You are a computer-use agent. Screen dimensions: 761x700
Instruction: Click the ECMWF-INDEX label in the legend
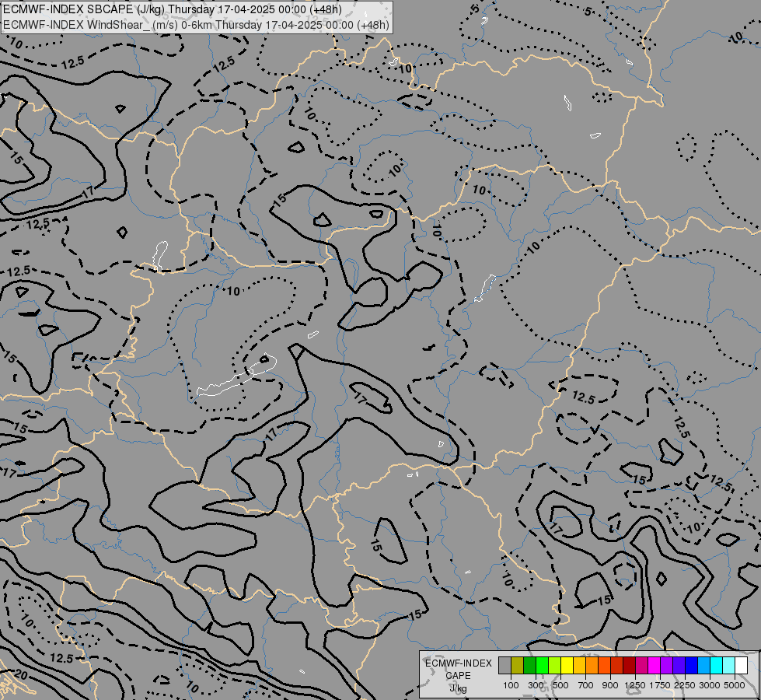coord(458,663)
